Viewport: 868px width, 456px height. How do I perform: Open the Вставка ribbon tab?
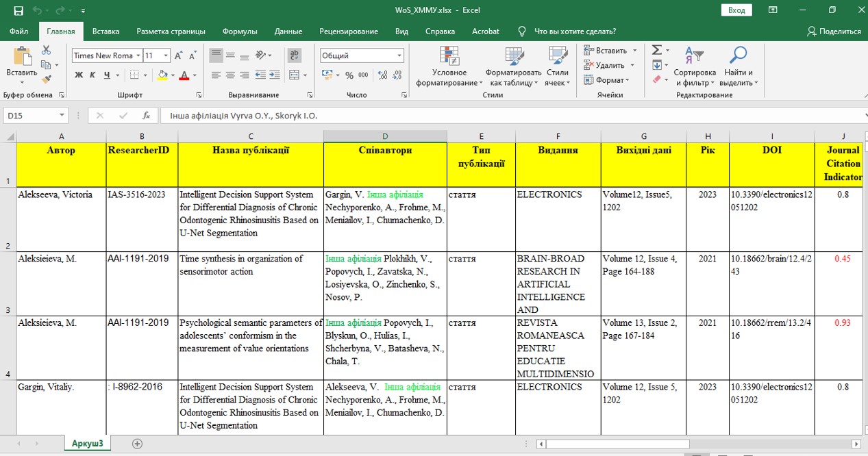point(106,31)
